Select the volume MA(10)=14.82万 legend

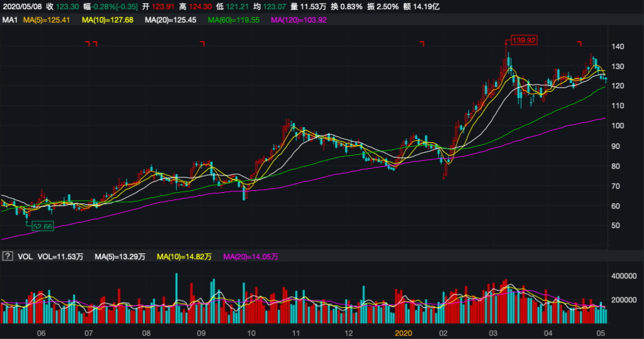tap(183, 256)
